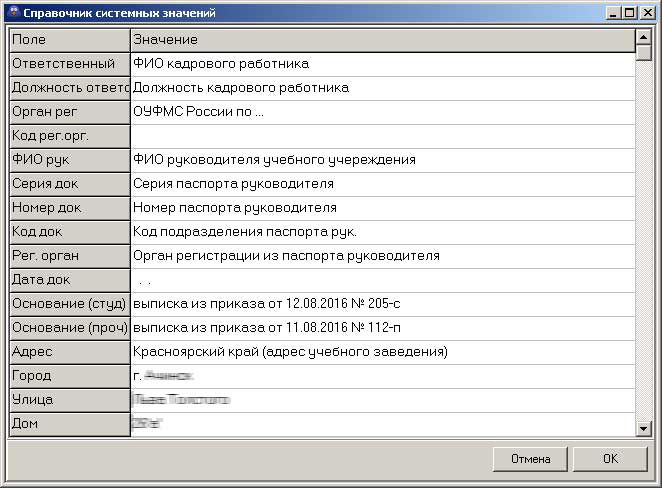Select the Улица row header
Image resolution: width=662 pixels, height=488 pixels.
click(x=70, y=401)
